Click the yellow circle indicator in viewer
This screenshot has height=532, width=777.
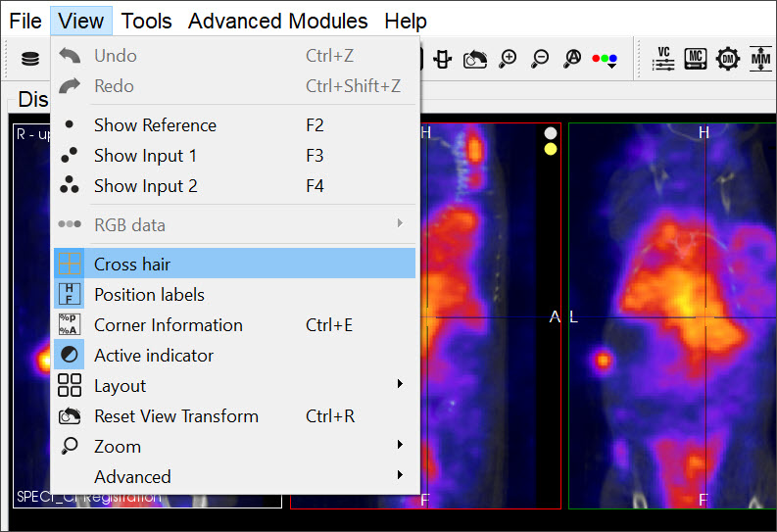[x=550, y=149]
